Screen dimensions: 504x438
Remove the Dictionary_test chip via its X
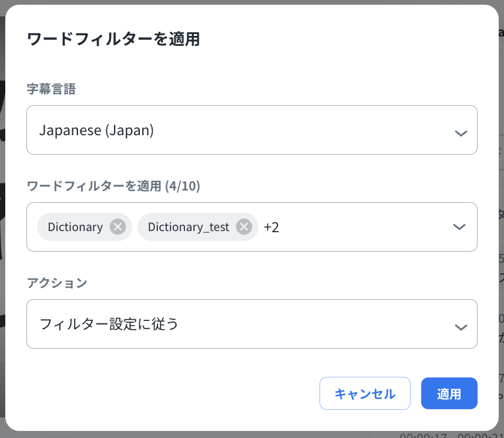pos(244,227)
